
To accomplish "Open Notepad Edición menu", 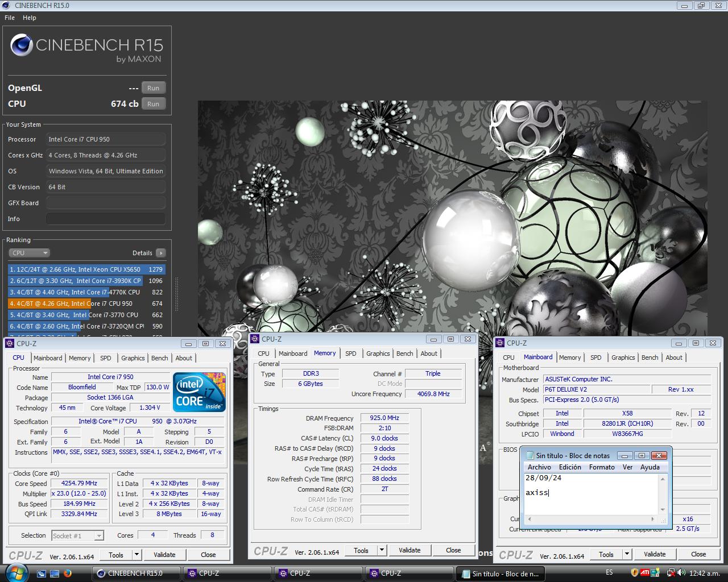I will (570, 467).
